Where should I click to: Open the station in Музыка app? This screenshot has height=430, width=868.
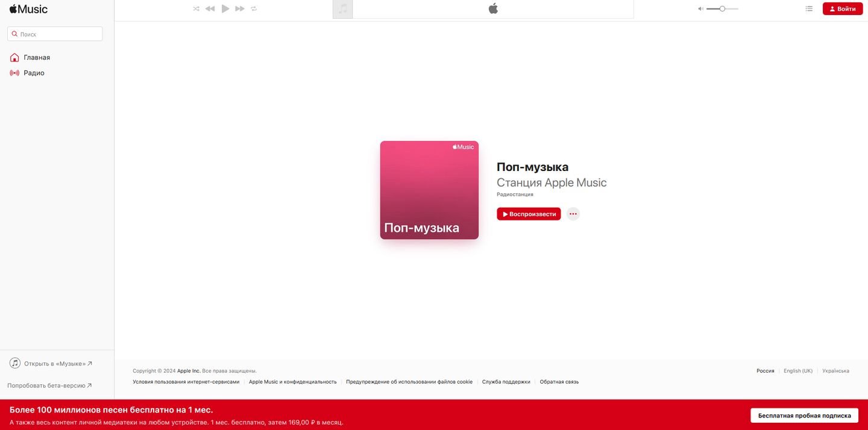coord(58,364)
